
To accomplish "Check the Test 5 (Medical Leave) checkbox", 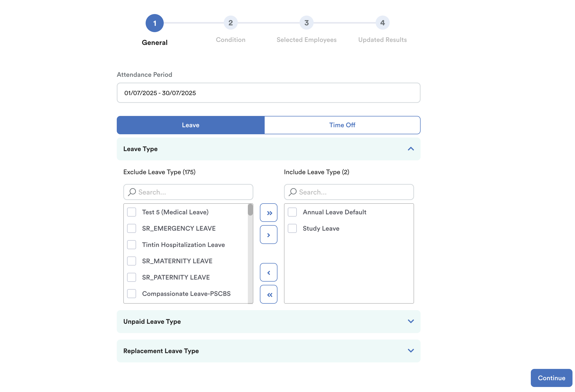I will click(x=132, y=212).
